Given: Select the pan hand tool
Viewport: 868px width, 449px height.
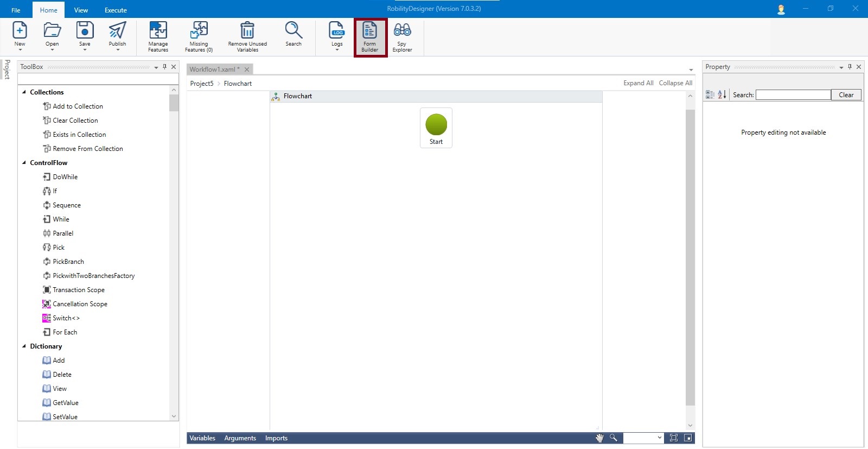Looking at the screenshot, I should [599, 438].
